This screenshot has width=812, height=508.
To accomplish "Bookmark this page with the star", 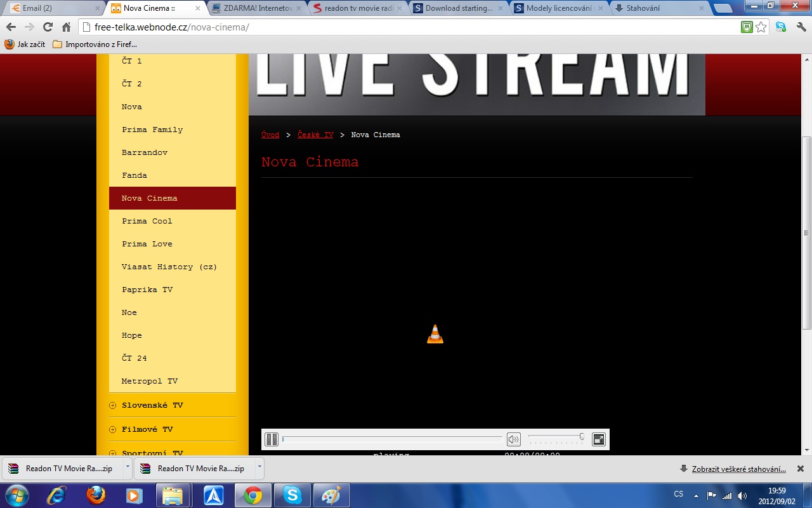I will 761,27.
